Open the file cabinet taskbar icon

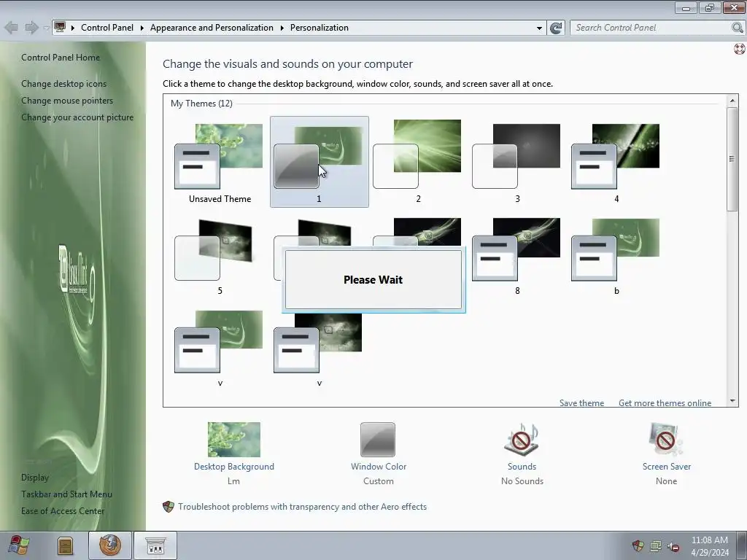[65, 545]
